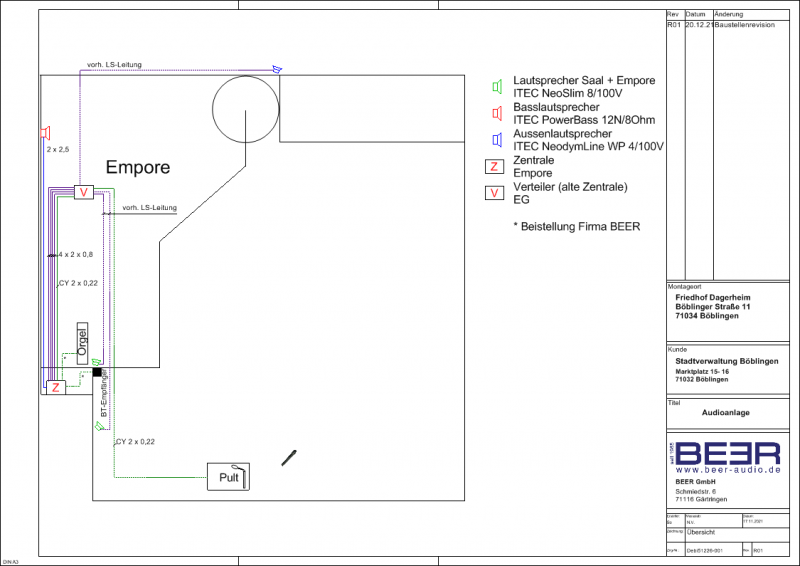
Task: Click the V distributor box on the floor plan
Action: [x=84, y=193]
